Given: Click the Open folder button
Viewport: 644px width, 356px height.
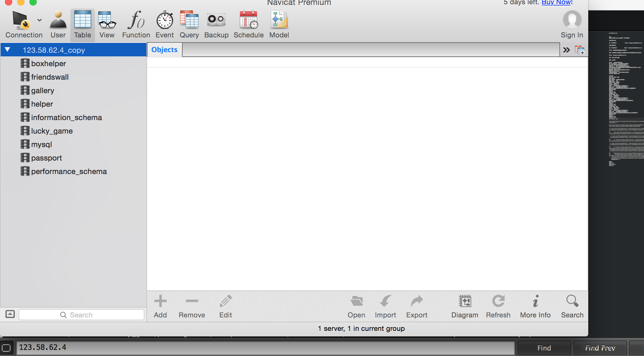Looking at the screenshot, I should (356, 306).
